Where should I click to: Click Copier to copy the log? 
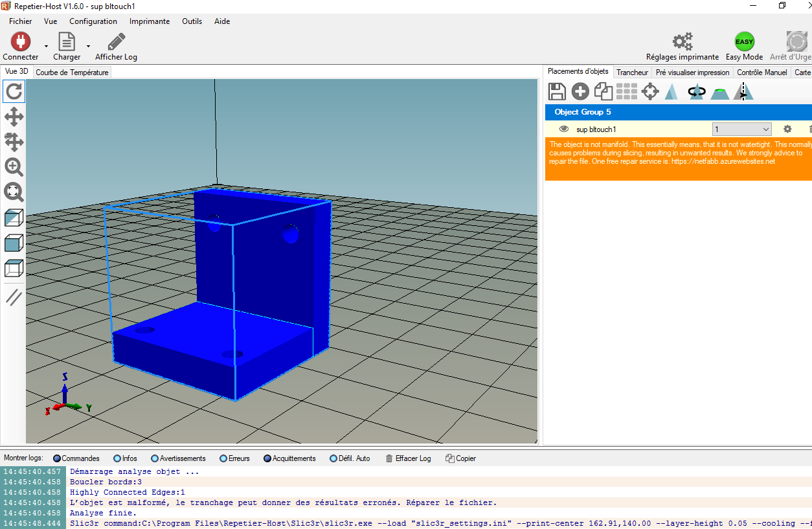460,458
